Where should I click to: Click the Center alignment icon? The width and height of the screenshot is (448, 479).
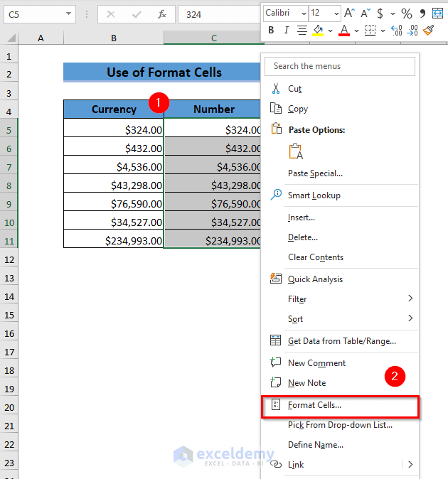tap(302, 31)
